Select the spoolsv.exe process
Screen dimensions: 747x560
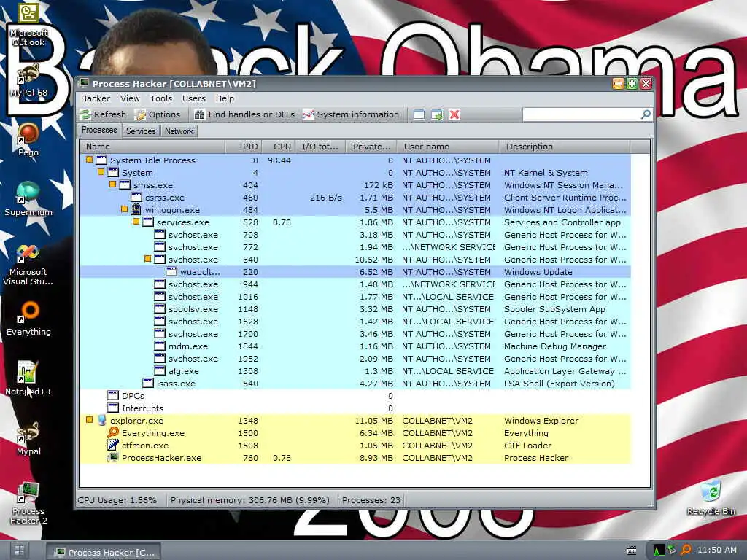[355, 309]
